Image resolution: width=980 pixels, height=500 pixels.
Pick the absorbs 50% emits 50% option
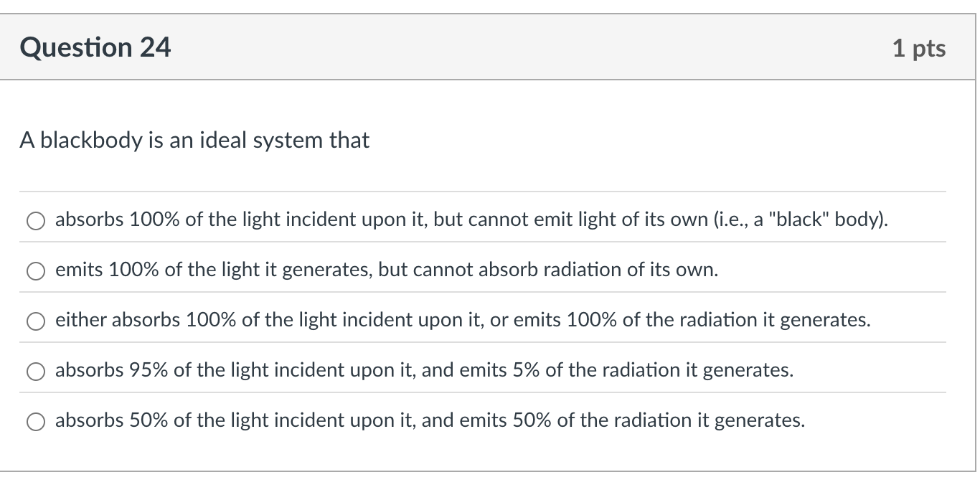pos(35,421)
